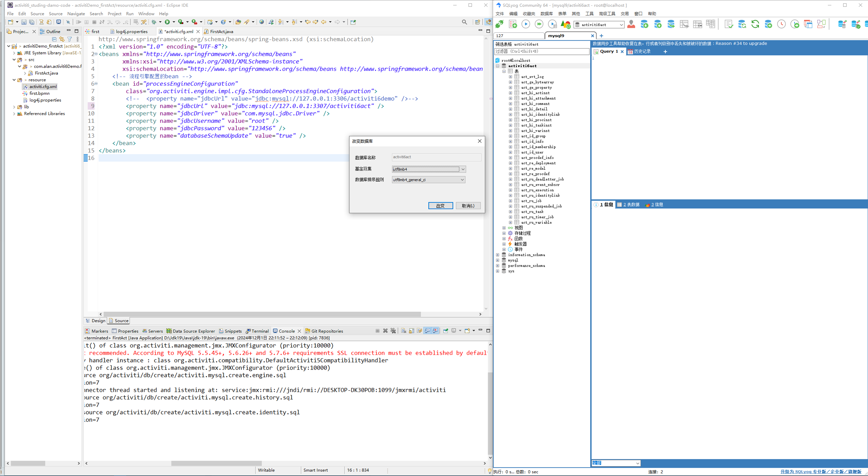Collapse the activiti6act database node

pos(498,66)
